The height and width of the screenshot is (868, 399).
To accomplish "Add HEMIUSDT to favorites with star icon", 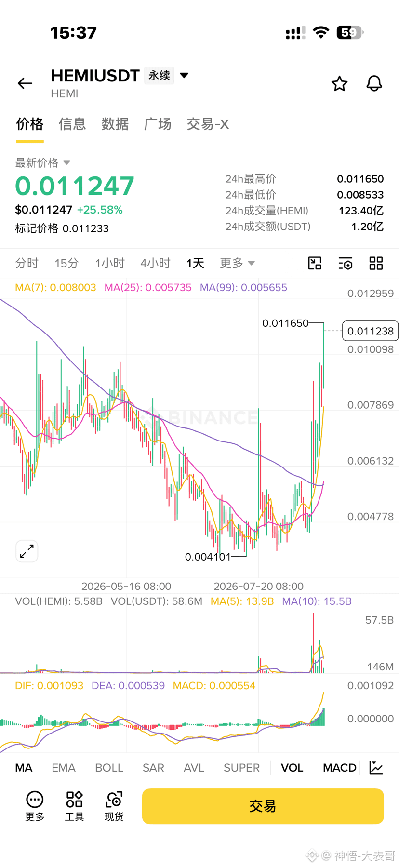I will (339, 83).
